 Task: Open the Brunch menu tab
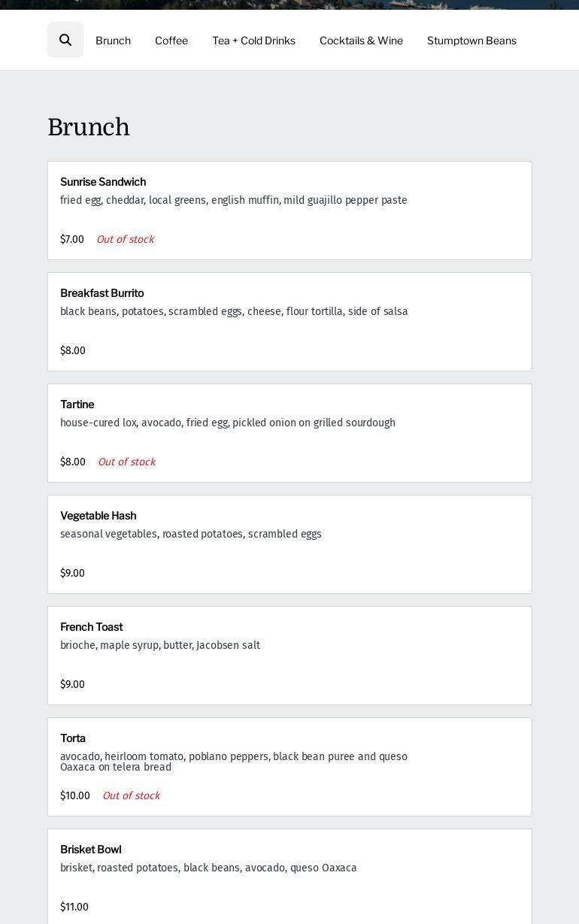[113, 41]
